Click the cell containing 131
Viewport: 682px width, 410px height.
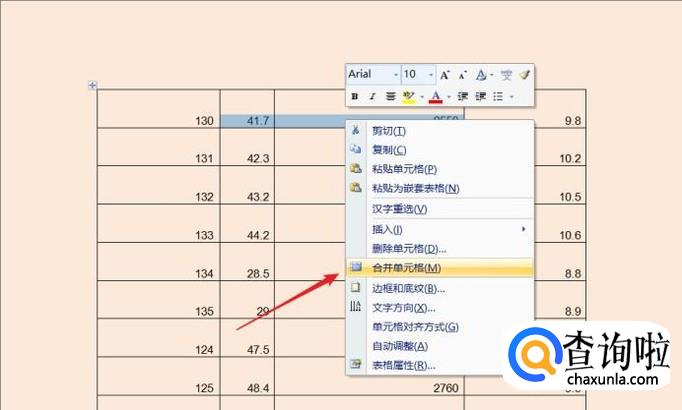[x=159, y=147]
